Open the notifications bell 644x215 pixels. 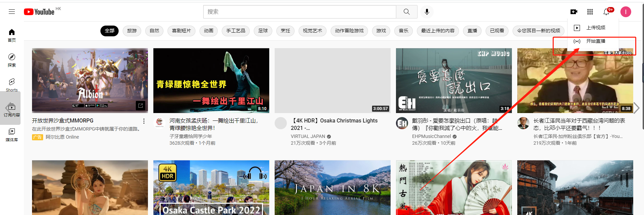606,12
